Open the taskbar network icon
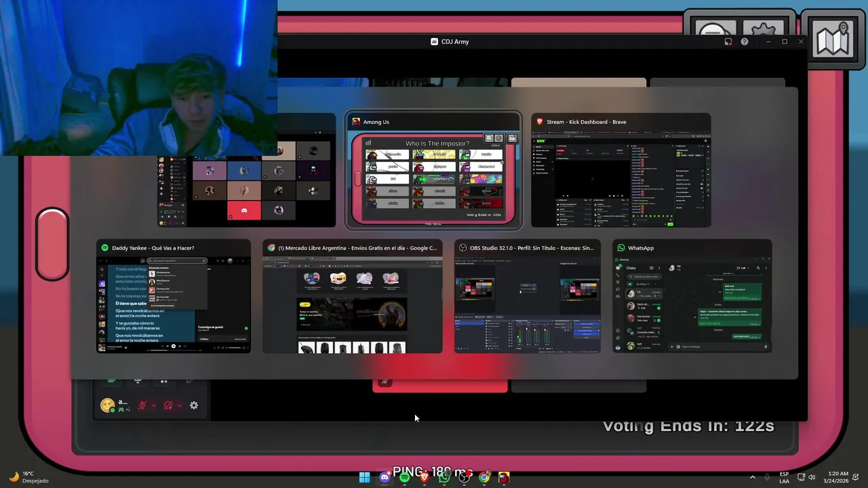The image size is (868, 488). click(801, 477)
